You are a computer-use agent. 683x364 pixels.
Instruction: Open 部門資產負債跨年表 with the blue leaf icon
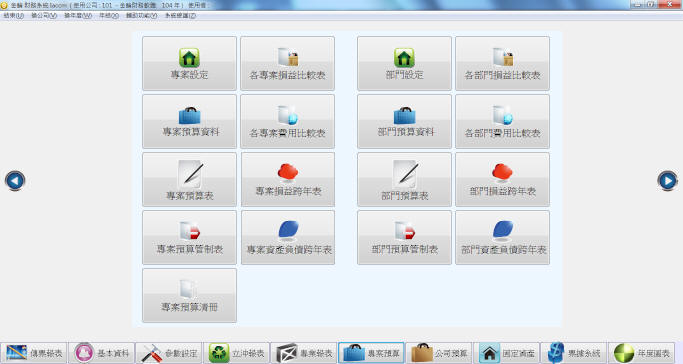(502, 237)
